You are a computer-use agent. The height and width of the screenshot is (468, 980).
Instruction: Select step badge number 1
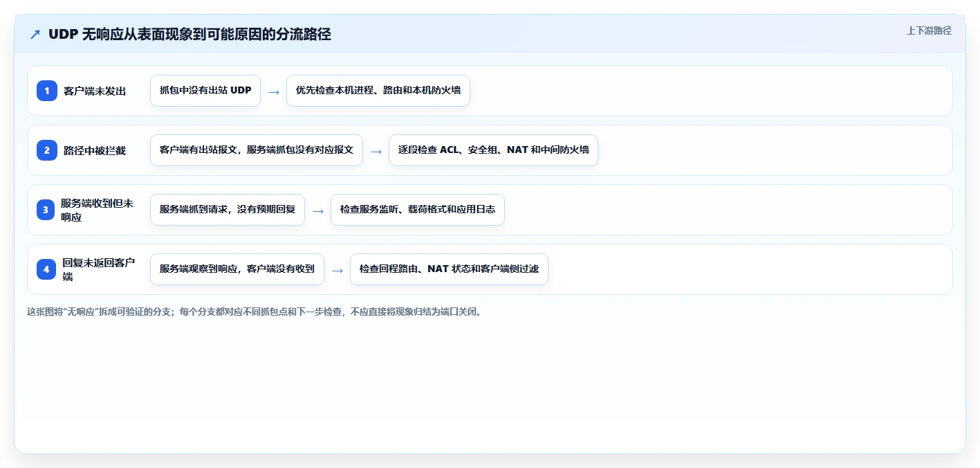click(47, 91)
